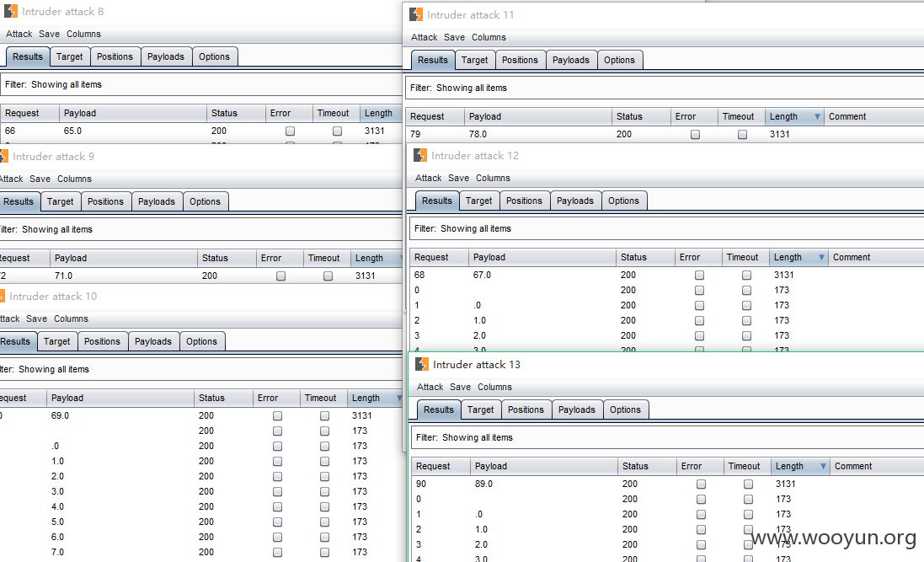The width and height of the screenshot is (924, 562).
Task: Click Timeout column header in Intruder attack 10
Action: [323, 398]
